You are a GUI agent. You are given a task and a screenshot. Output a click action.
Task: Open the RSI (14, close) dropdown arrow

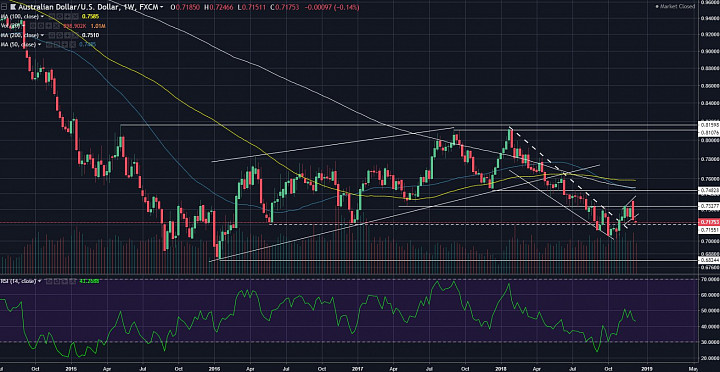39,281
